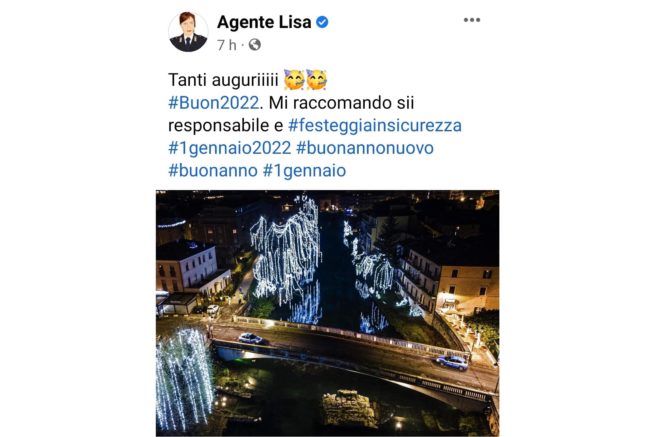Open the post via the 7 h timestamp
Viewport: 655px width, 437px height.
227,45
